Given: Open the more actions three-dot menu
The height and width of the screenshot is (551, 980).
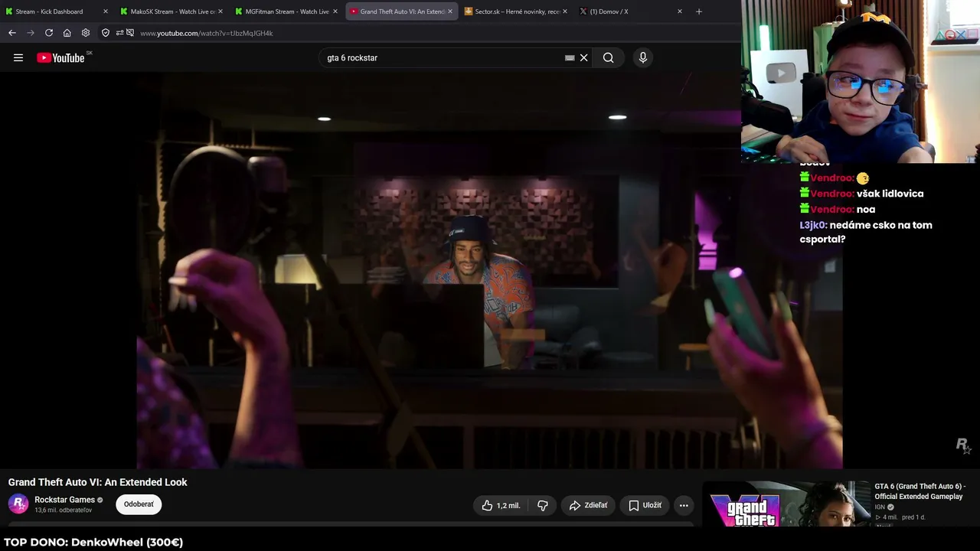Looking at the screenshot, I should 684,505.
